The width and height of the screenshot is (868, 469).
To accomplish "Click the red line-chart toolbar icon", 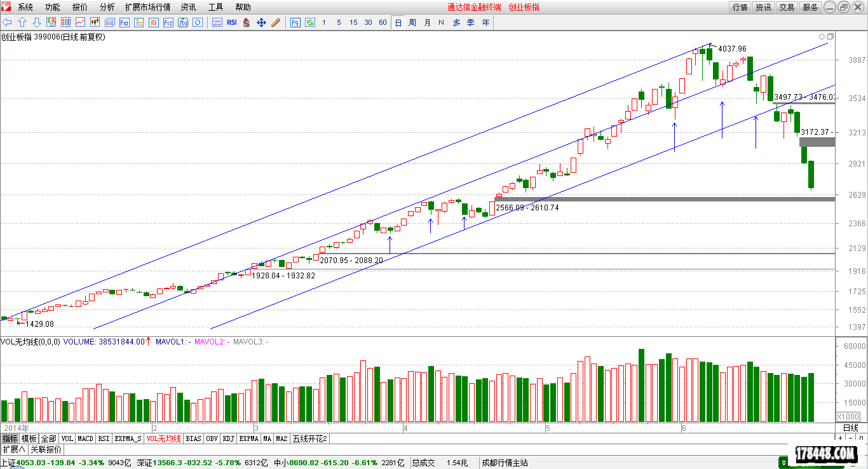I will coord(80,22).
